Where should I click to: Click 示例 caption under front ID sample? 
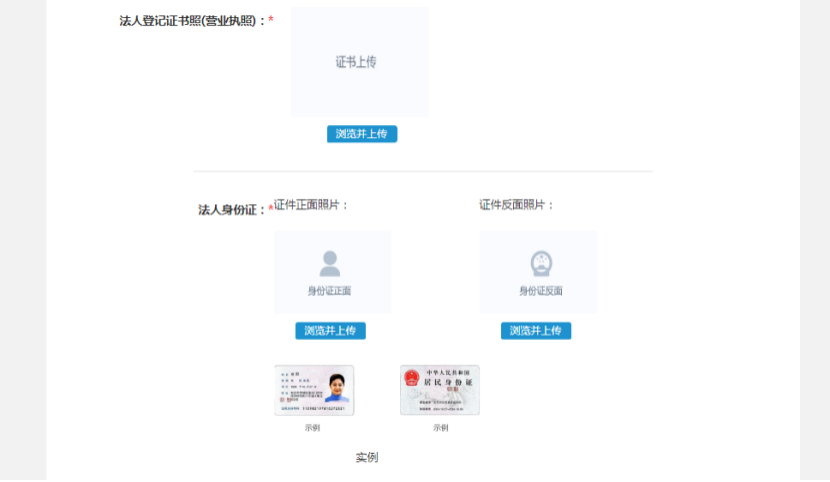pos(313,428)
